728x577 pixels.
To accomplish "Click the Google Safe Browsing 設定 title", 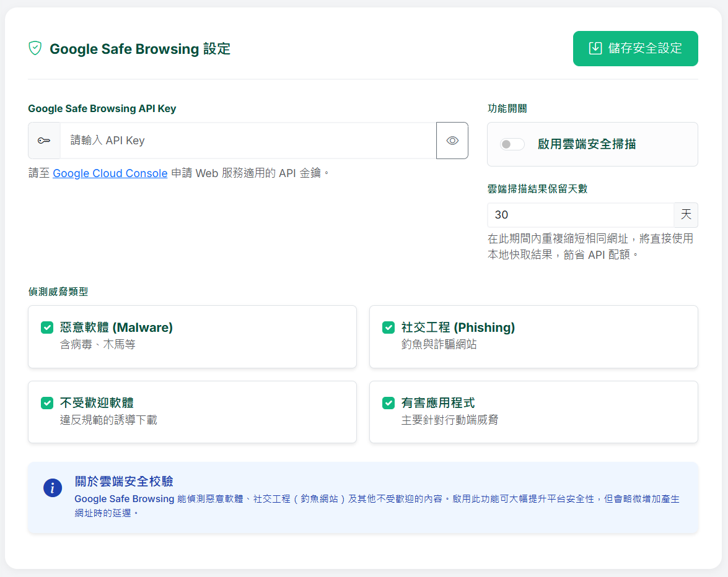I will [140, 49].
